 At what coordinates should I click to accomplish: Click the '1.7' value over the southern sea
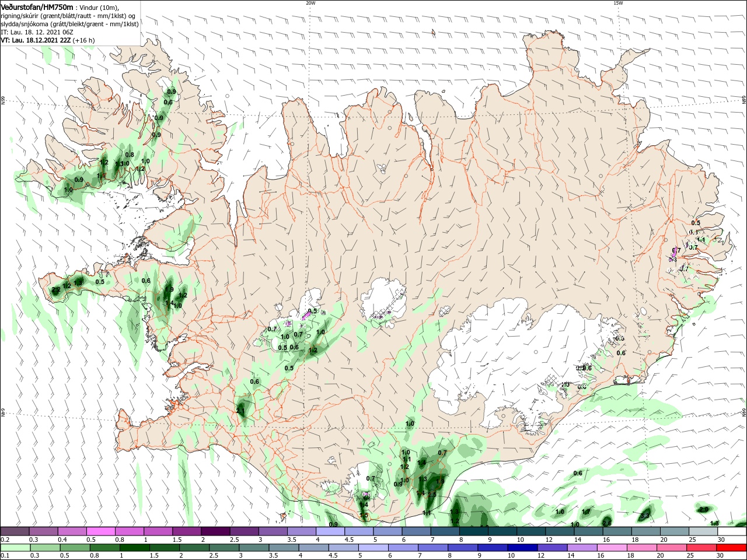tap(587, 512)
